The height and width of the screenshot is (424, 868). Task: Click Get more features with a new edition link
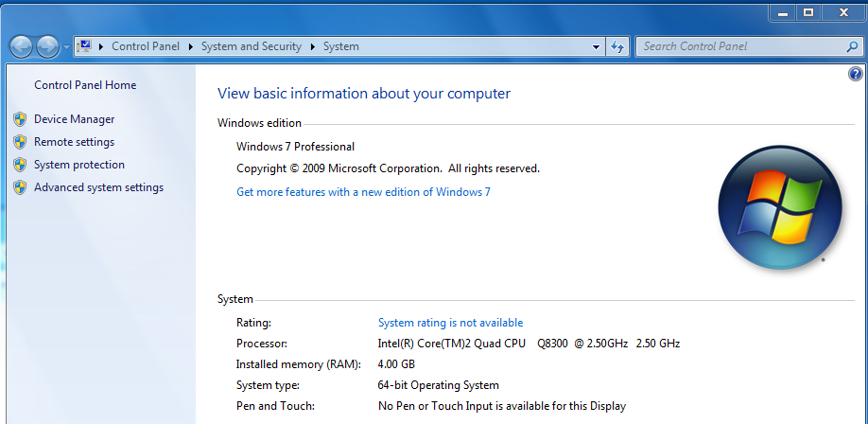[x=363, y=192]
